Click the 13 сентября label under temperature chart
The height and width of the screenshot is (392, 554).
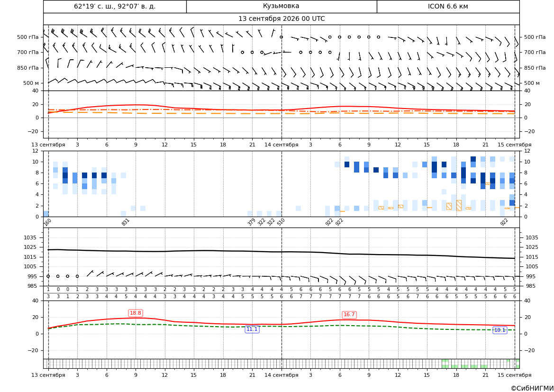click(x=48, y=145)
